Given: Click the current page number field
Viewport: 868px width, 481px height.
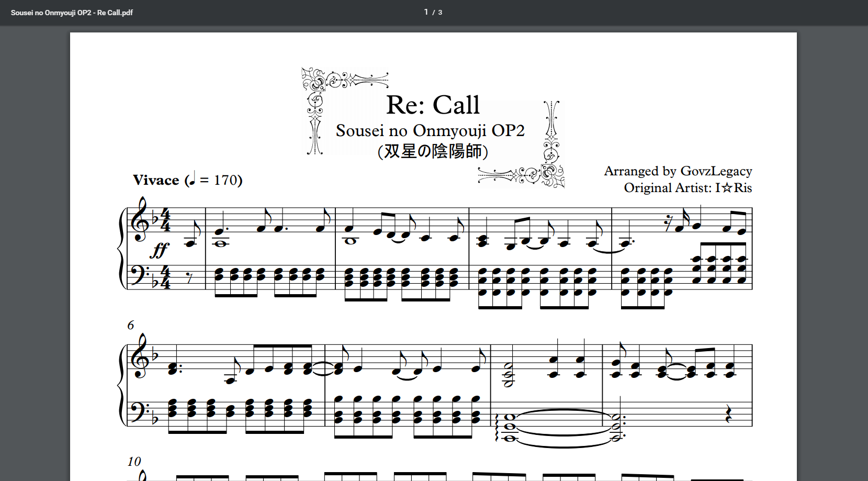Looking at the screenshot, I should coord(426,12).
